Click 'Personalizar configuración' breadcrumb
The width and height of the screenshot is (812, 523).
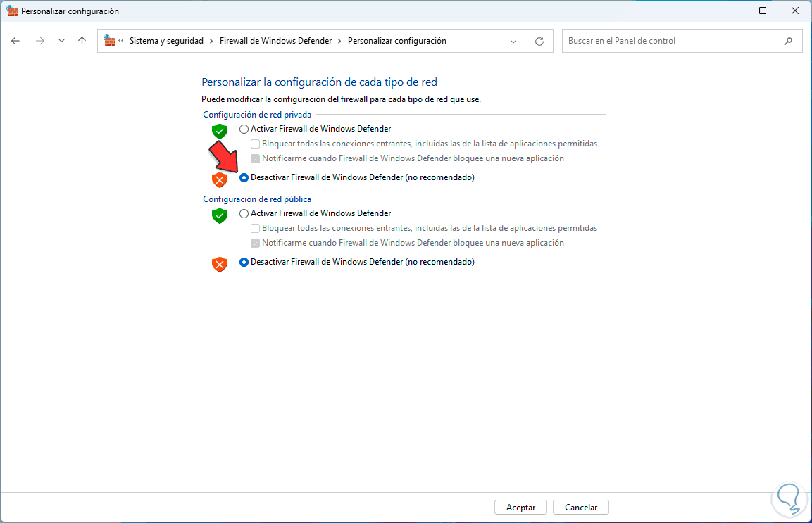(x=396, y=41)
